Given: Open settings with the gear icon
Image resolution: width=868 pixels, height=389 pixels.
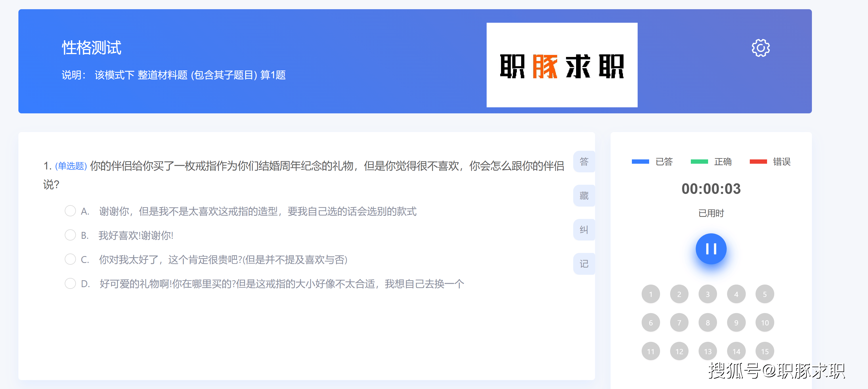Looking at the screenshot, I should [760, 48].
